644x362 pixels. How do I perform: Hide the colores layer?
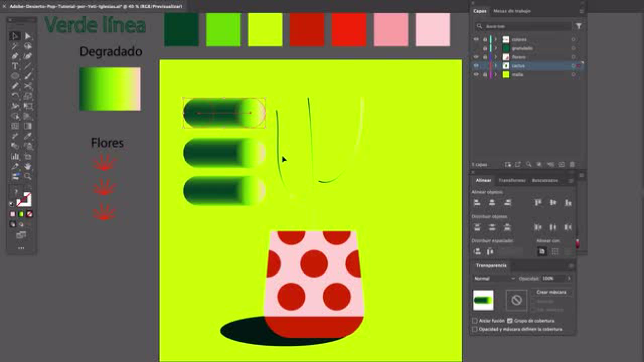[476, 39]
